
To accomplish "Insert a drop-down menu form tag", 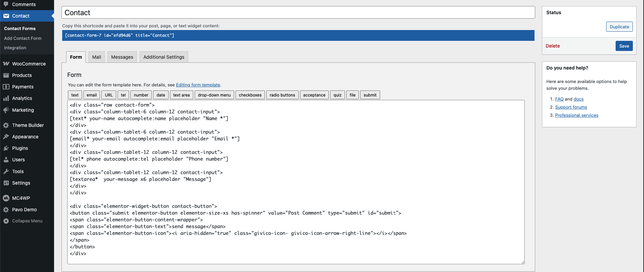I will click(214, 95).
